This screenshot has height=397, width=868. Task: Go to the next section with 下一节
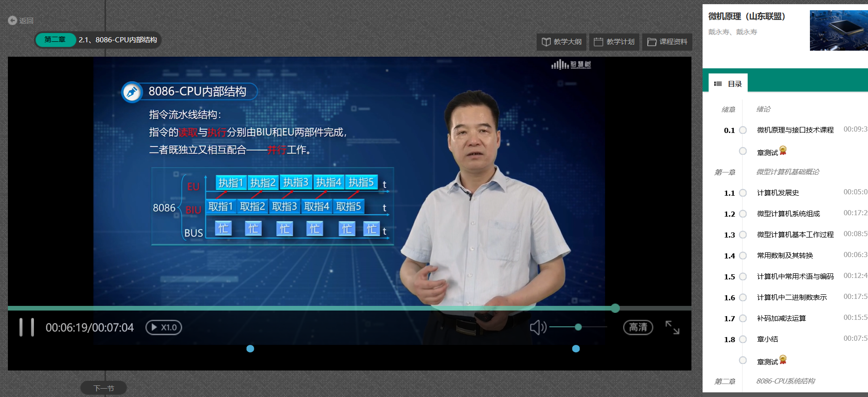(104, 388)
